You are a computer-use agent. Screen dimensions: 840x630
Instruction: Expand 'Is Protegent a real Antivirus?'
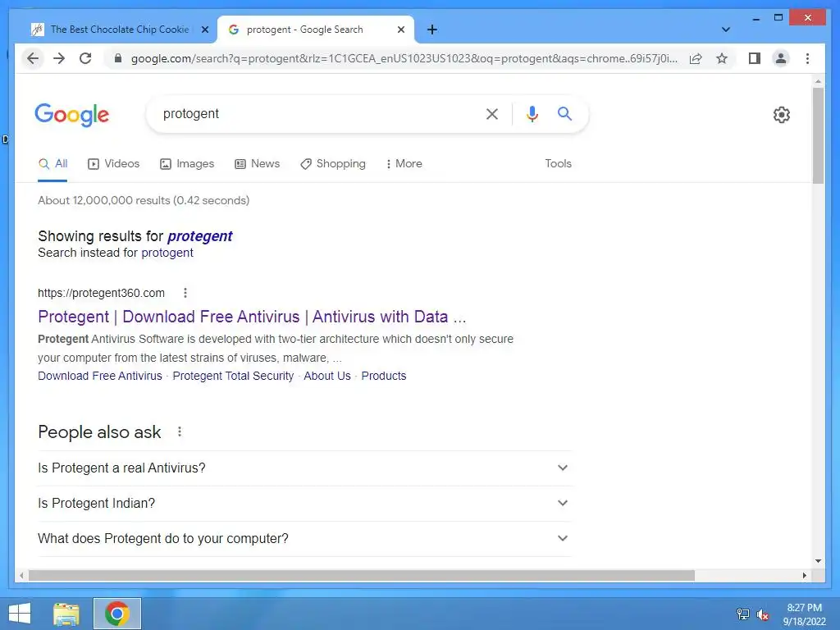click(304, 468)
